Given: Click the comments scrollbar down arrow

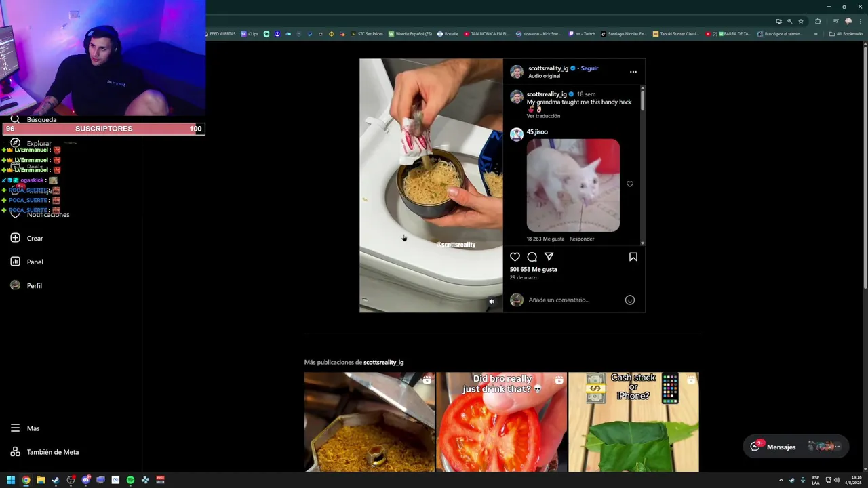Looking at the screenshot, I should coord(642,243).
